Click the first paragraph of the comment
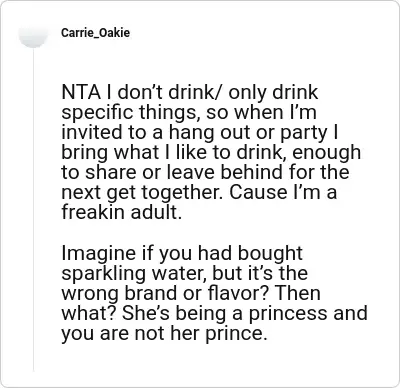 tap(211, 152)
